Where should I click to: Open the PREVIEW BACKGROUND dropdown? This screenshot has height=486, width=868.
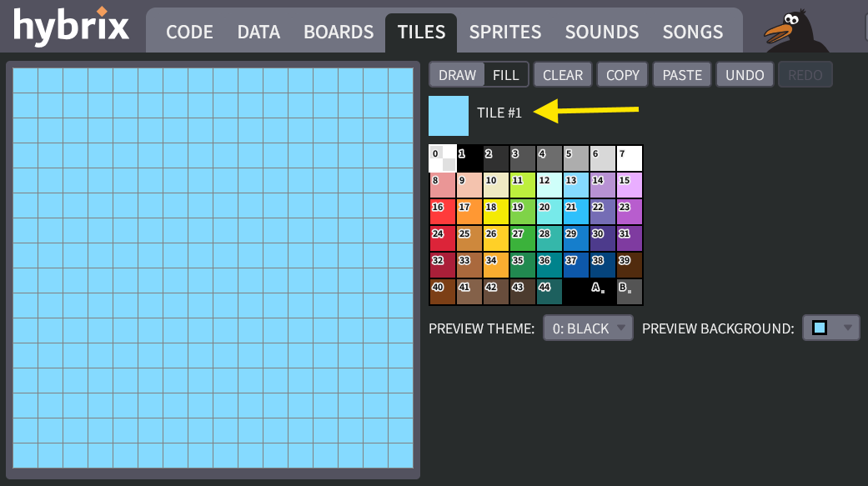(830, 327)
